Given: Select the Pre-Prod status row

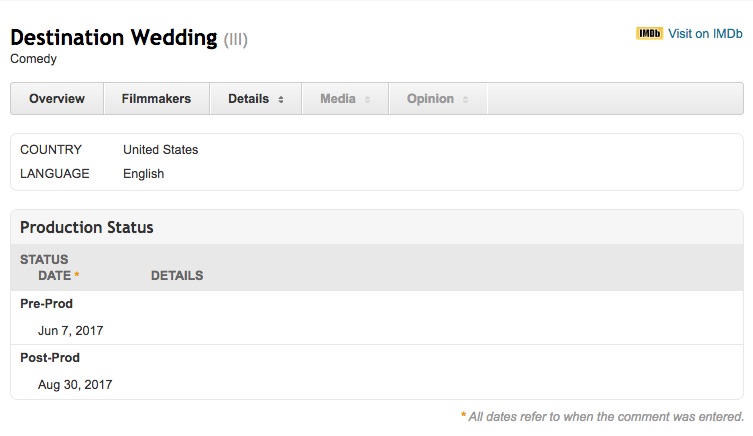Looking at the screenshot, I should 47,304.
